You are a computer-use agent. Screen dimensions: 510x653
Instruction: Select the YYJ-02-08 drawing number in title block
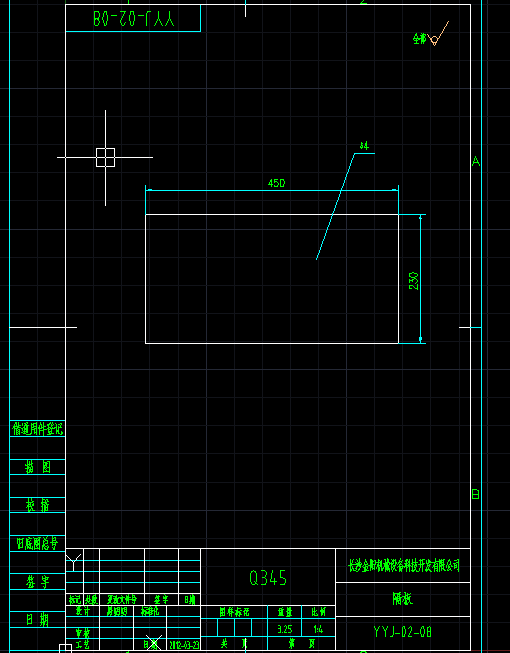point(403,632)
